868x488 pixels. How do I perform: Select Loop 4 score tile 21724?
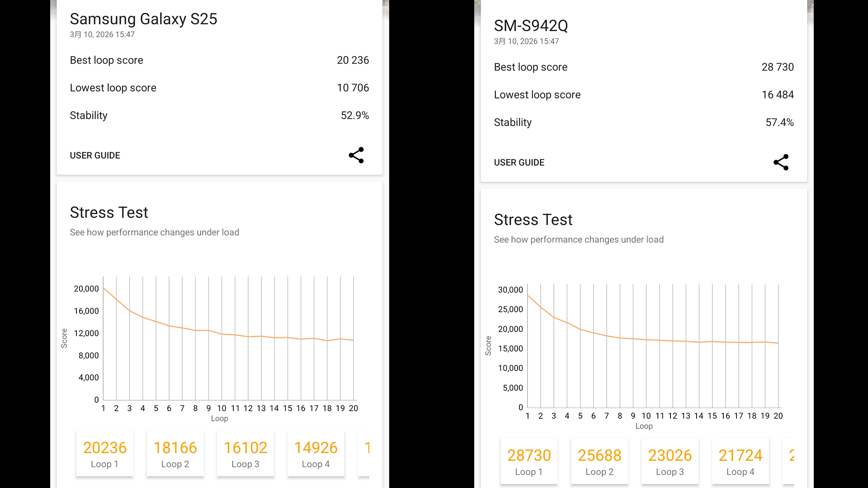[x=741, y=461]
